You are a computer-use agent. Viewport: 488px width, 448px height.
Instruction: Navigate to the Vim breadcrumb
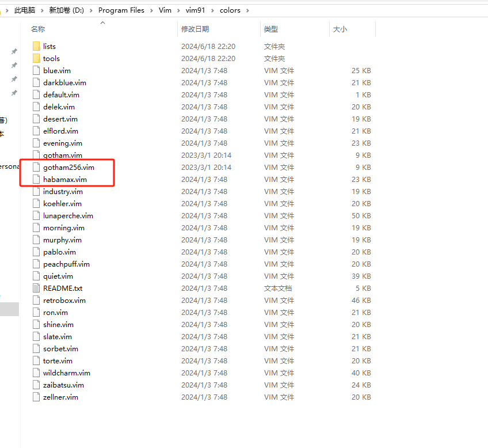click(x=165, y=10)
